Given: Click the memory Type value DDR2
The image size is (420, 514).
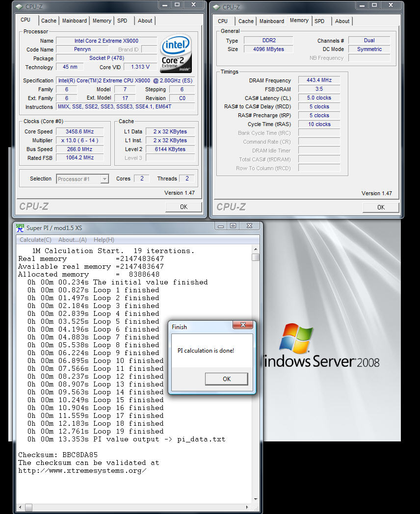Looking at the screenshot, I should (x=268, y=40).
